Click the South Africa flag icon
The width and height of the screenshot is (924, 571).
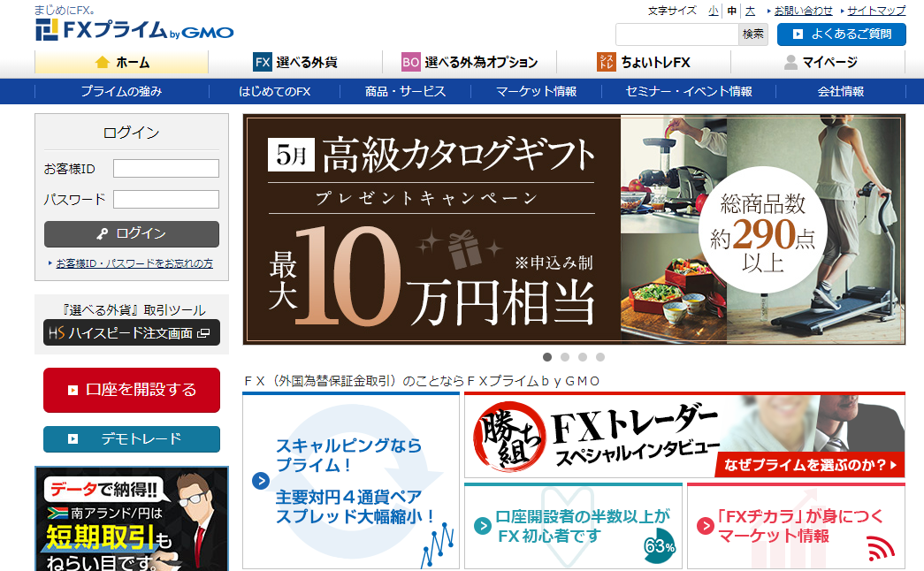pyautogui.click(x=57, y=514)
